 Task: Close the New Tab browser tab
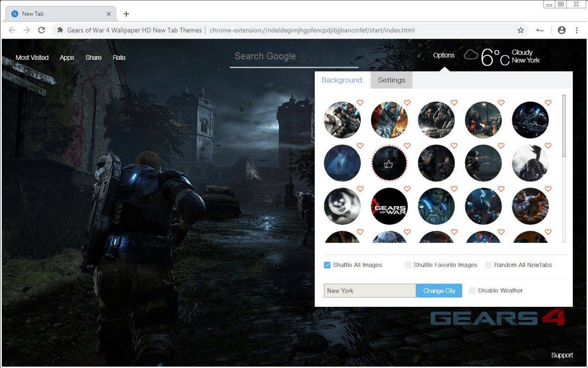point(109,14)
